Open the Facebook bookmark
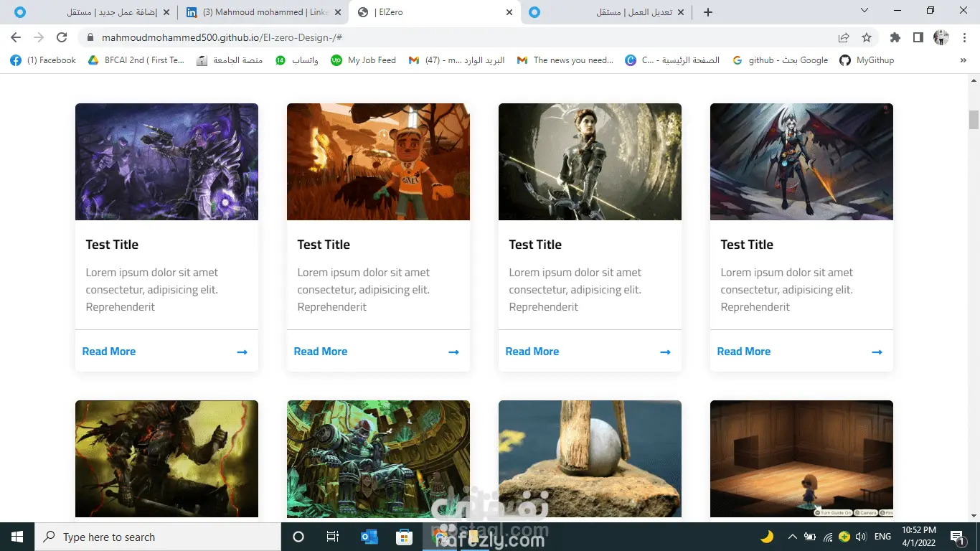This screenshot has height=551, width=980. 43,60
